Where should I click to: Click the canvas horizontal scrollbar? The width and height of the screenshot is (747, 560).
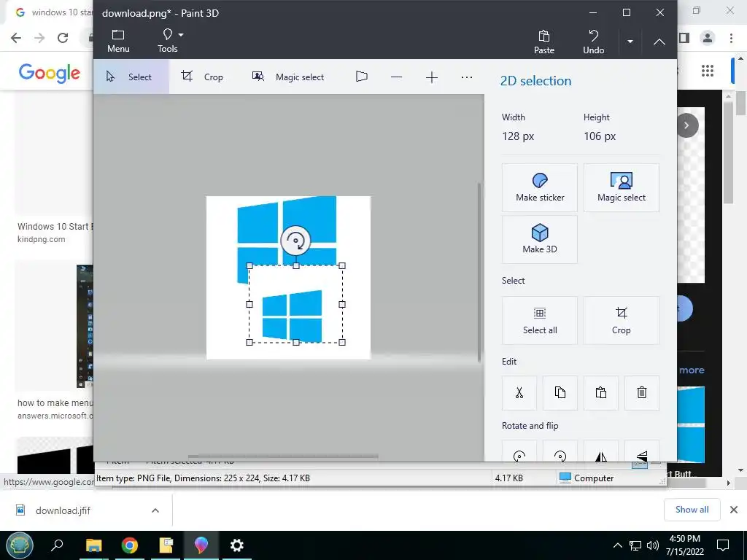283,456
